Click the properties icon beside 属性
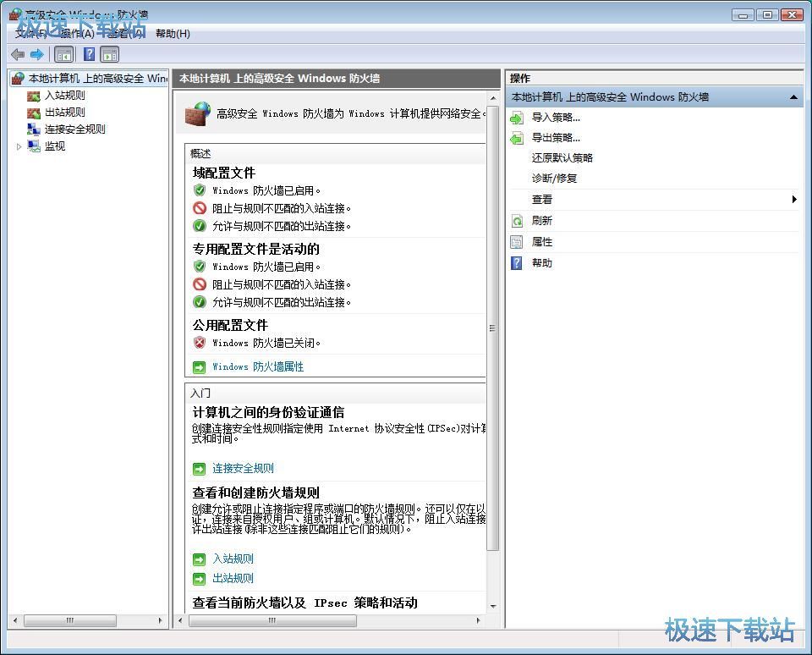This screenshot has height=655, width=812. [517, 242]
